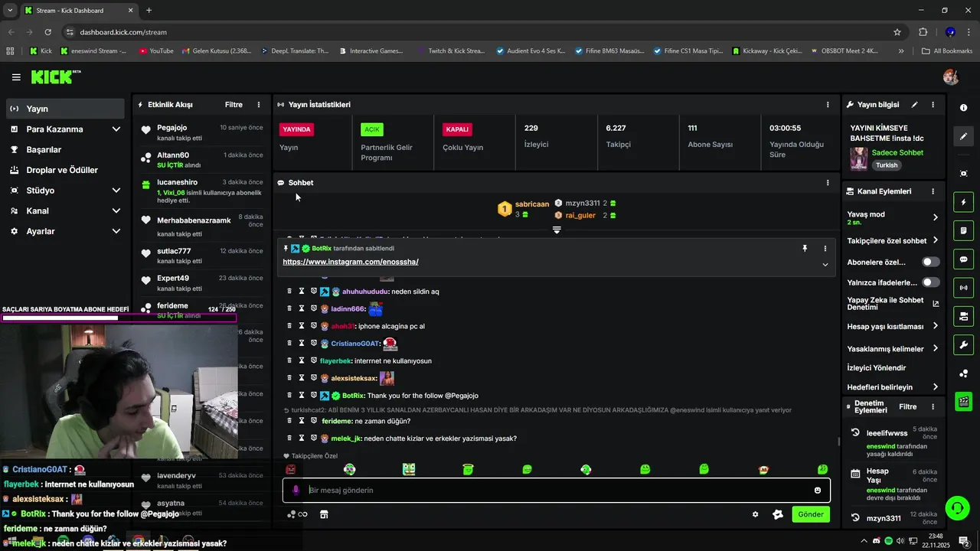Open Yapay Zeka ile Sohbet Denetimi
The width and height of the screenshot is (980, 551).
[893, 303]
